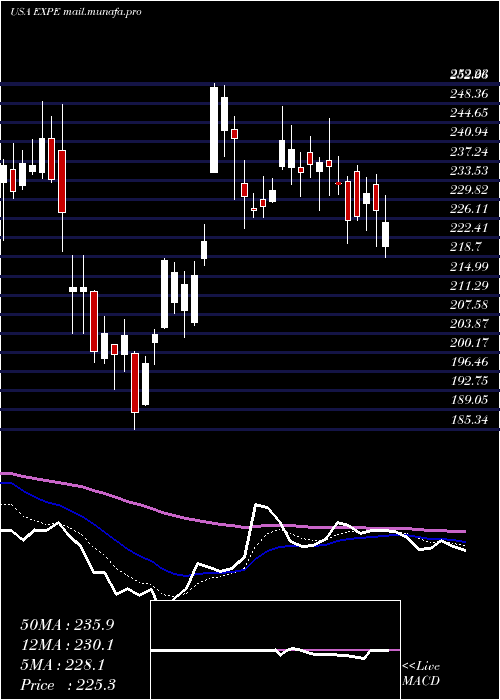Viewport: 500px width, 700px height.
Task: Select the 211.29 price axis label
Action: [x=469, y=286]
